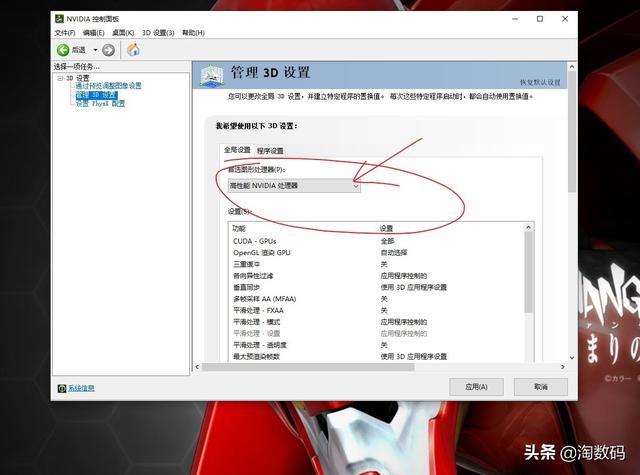Open the 帮助(H) menu
The width and height of the screenshot is (640, 475).
[193, 33]
